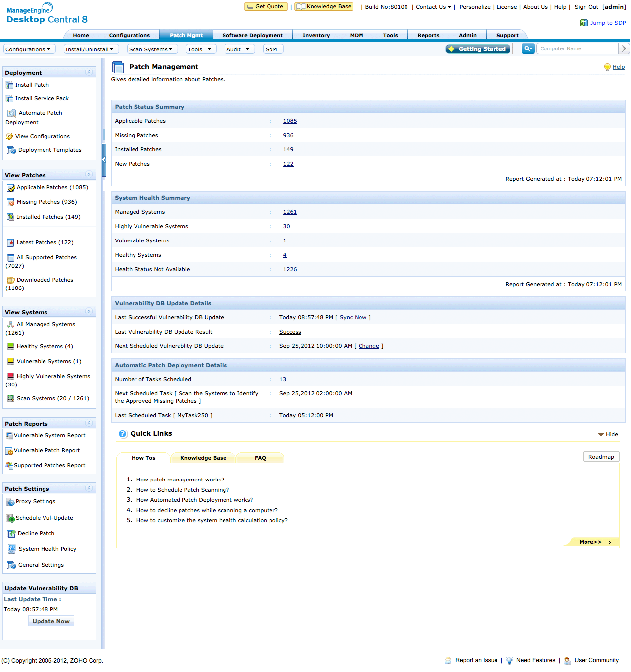
Task: Click the computer search magnifier icon
Action: 527,48
